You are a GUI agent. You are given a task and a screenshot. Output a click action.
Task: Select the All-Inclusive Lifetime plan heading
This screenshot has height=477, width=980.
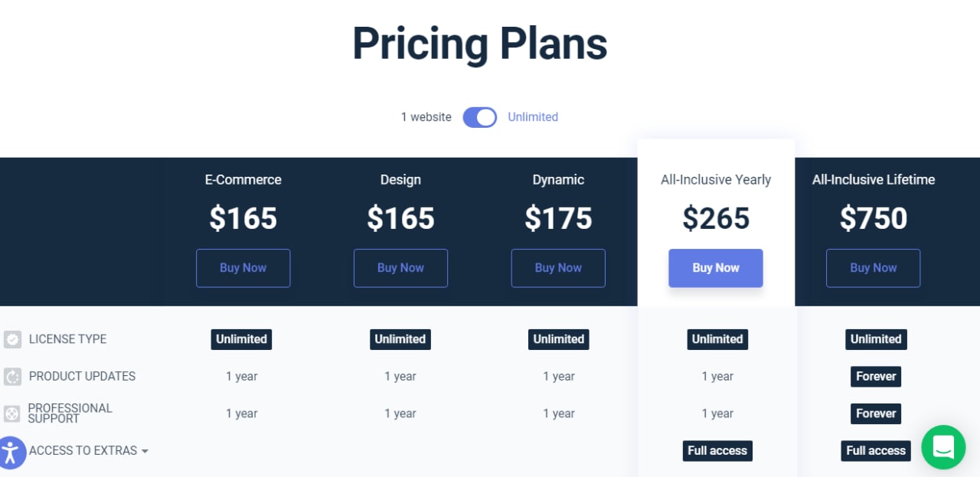874,180
